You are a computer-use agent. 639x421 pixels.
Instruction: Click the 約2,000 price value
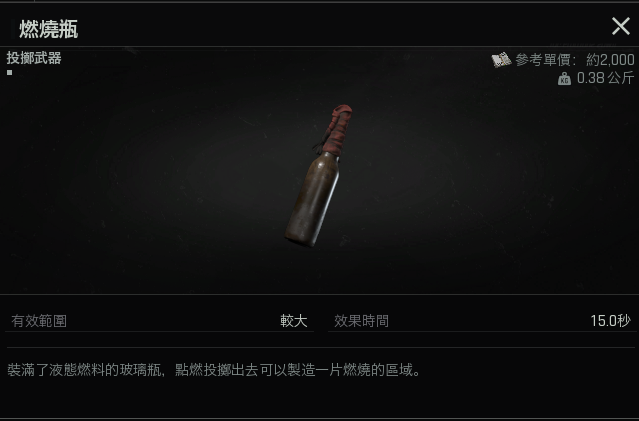610,60
